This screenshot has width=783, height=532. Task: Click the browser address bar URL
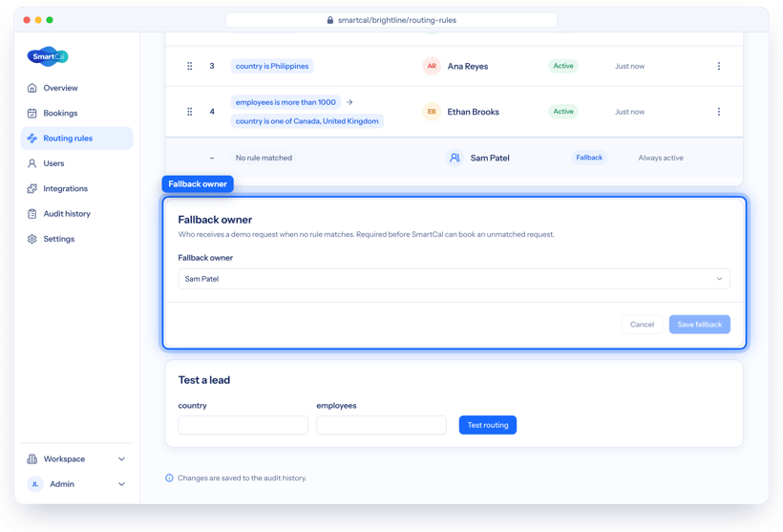[x=391, y=20]
